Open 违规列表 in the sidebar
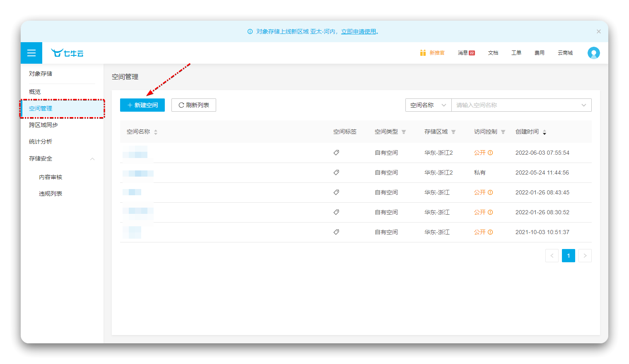The image size is (629, 364). tap(51, 194)
